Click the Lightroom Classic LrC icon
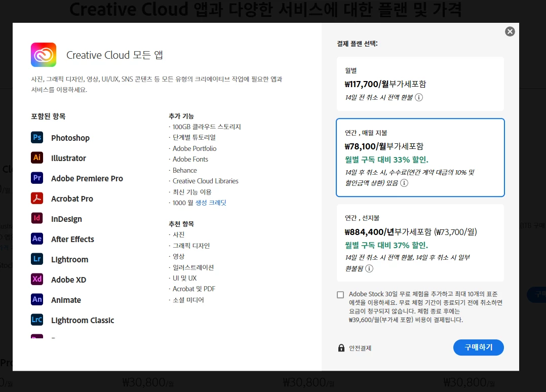 tap(37, 320)
